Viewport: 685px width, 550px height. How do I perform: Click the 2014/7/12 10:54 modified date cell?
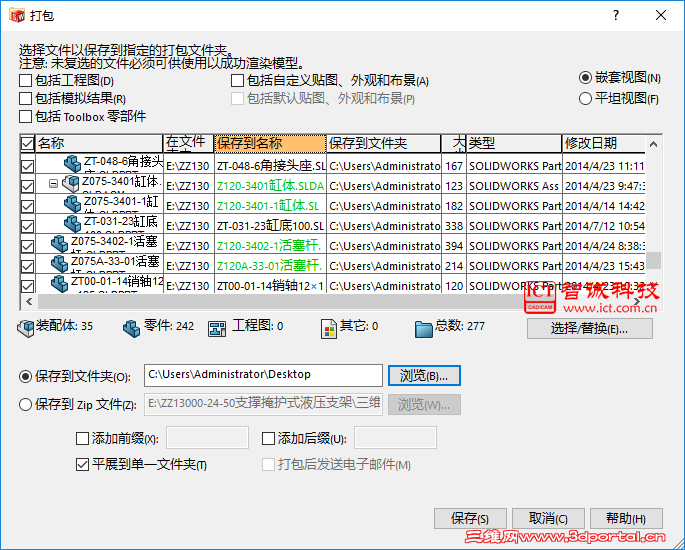[x=604, y=226]
